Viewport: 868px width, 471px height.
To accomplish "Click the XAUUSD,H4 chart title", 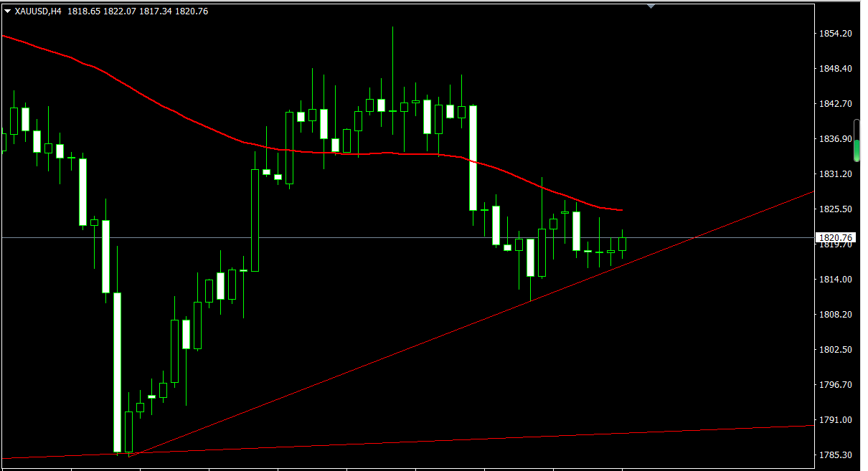I will [38, 11].
